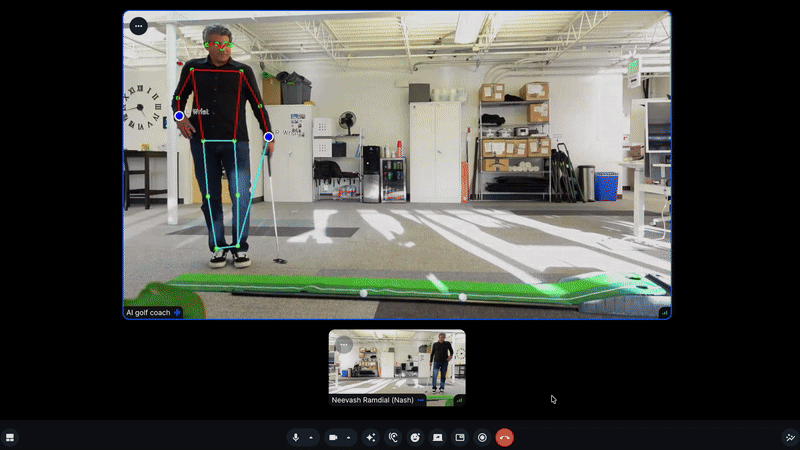This screenshot has height=450, width=800.
Task: Expand camera options arrow
Action: (348, 437)
